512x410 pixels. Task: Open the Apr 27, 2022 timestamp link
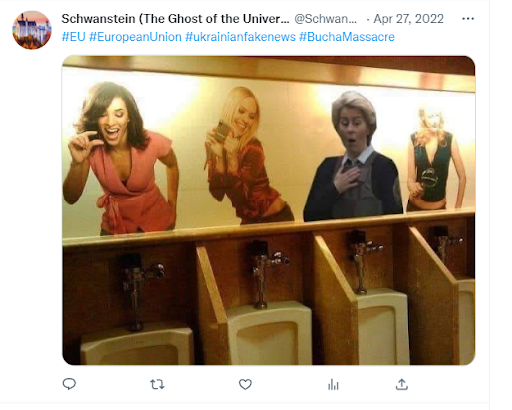coord(408,19)
